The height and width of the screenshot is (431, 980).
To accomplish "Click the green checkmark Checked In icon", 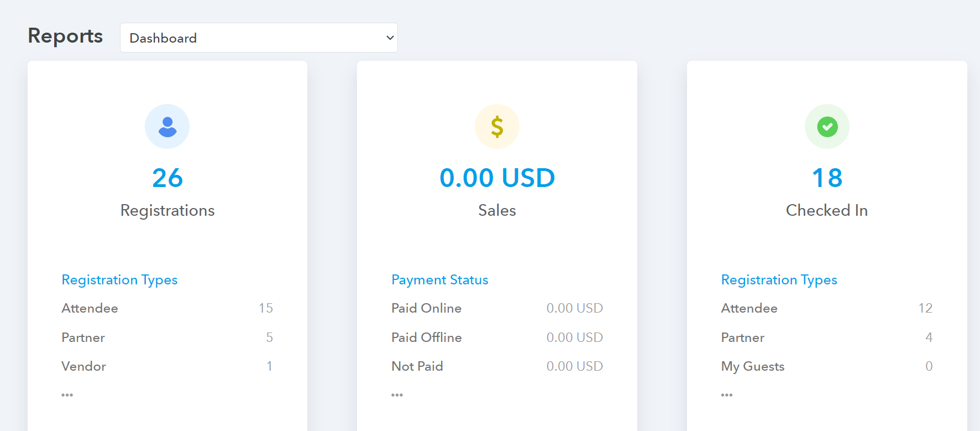I will (827, 127).
